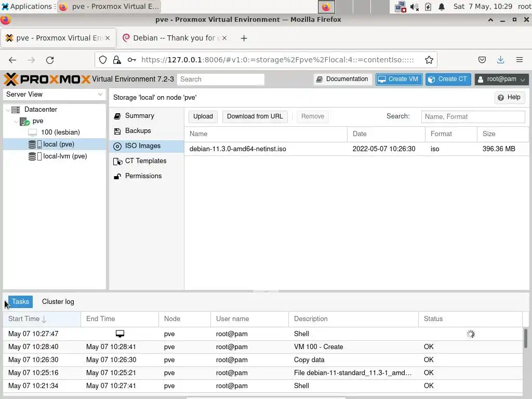This screenshot has width=532, height=399.
Task: Select VM 100 - Create task row
Action: 263,347
